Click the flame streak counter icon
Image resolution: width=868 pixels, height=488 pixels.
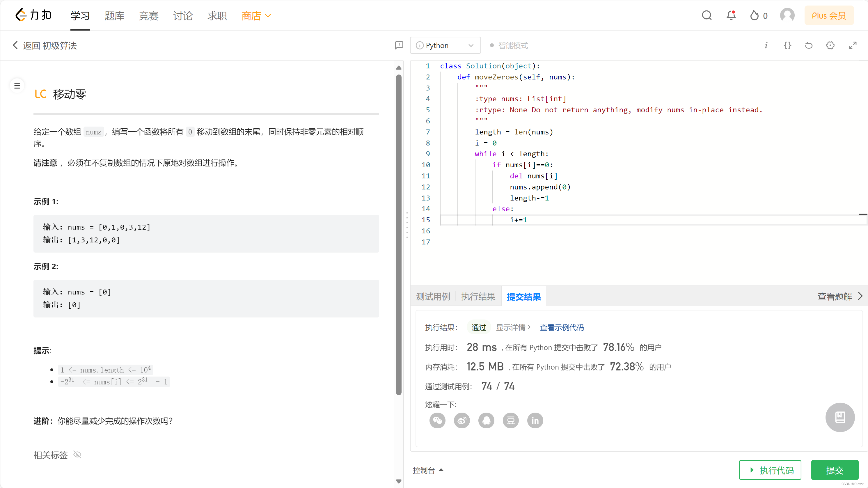click(754, 15)
